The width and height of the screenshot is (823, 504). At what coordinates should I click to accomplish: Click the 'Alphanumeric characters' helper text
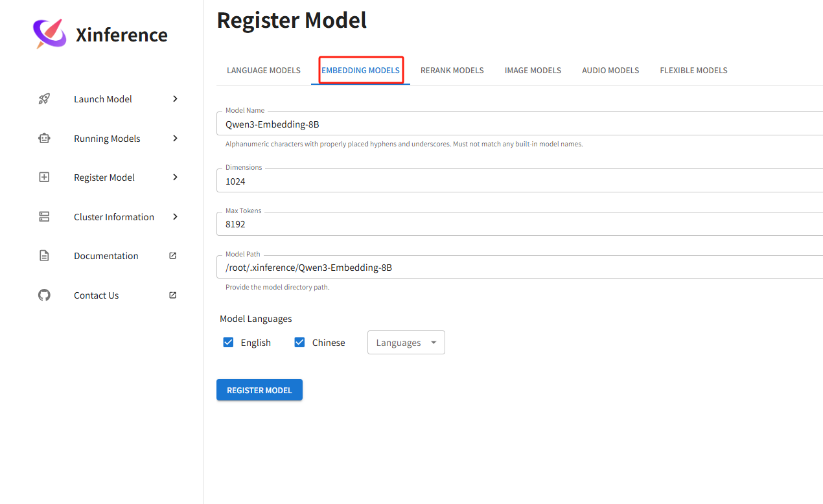click(404, 144)
